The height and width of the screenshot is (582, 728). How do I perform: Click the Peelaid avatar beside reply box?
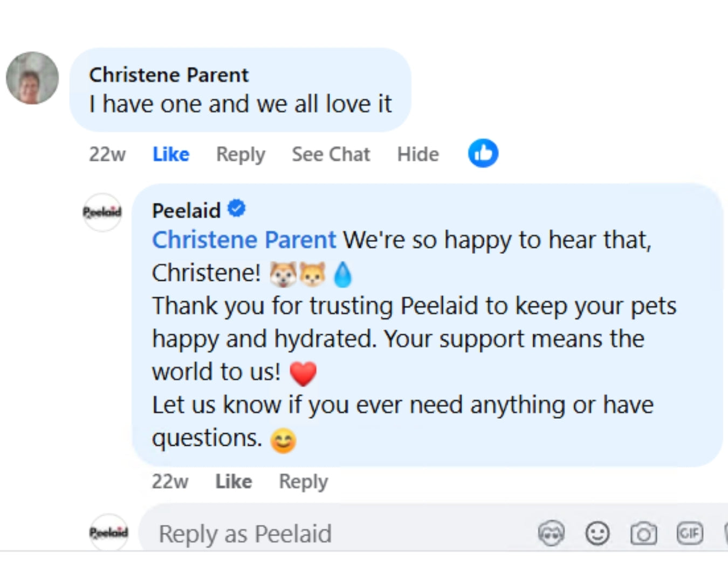point(108,532)
